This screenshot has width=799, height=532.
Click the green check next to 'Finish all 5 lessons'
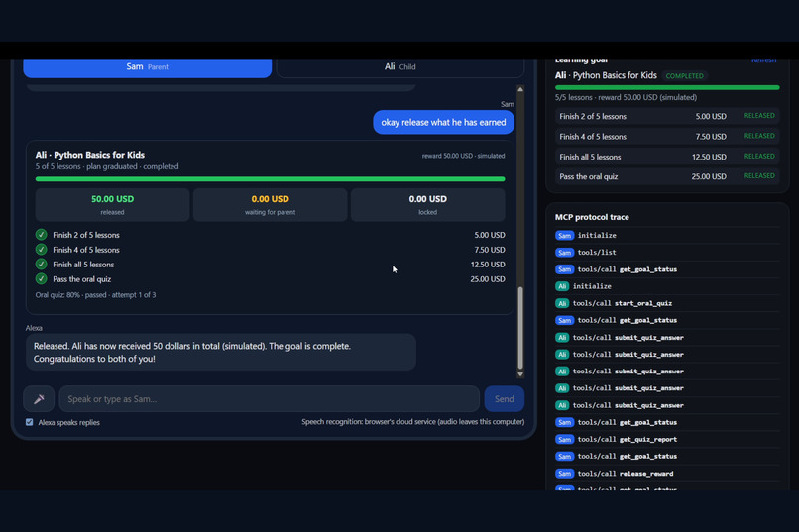[x=42, y=265]
